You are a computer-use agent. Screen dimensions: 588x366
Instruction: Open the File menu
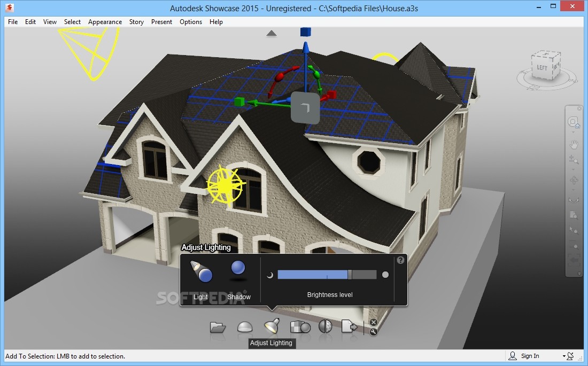pos(13,22)
